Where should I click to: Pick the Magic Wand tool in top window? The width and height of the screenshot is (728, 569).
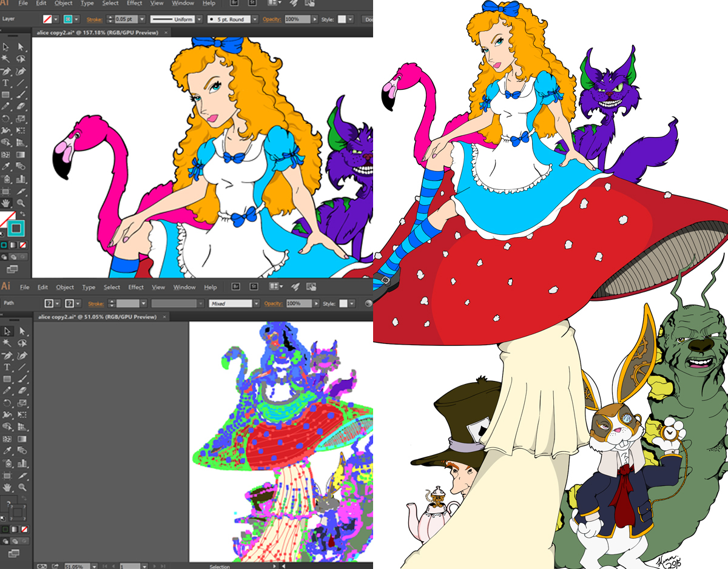coord(5,58)
